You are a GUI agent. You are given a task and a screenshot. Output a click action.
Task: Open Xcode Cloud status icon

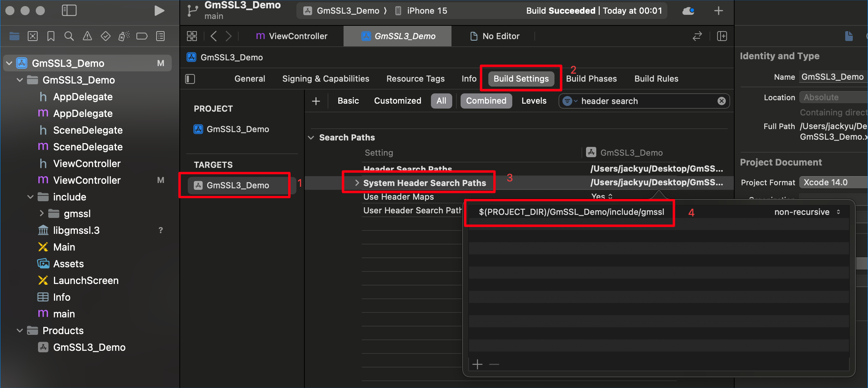click(x=688, y=11)
